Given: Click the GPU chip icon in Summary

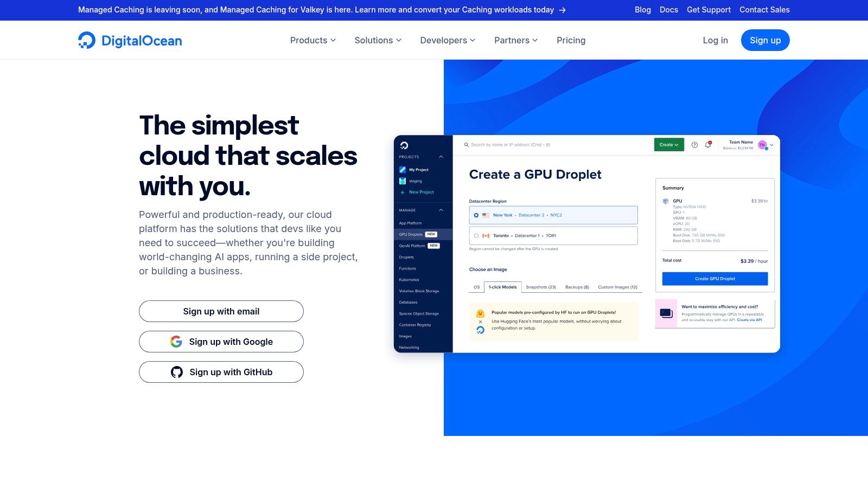Looking at the screenshot, I should (666, 201).
